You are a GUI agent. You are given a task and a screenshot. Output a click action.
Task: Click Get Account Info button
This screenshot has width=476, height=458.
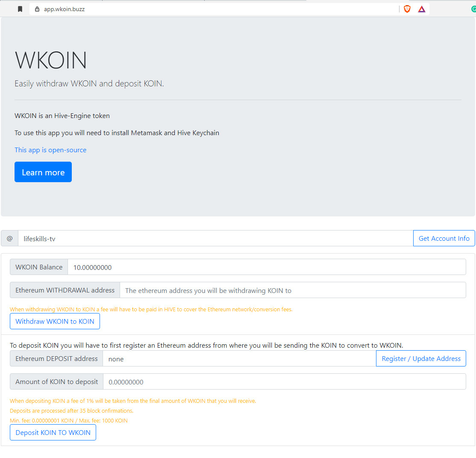[444, 239]
